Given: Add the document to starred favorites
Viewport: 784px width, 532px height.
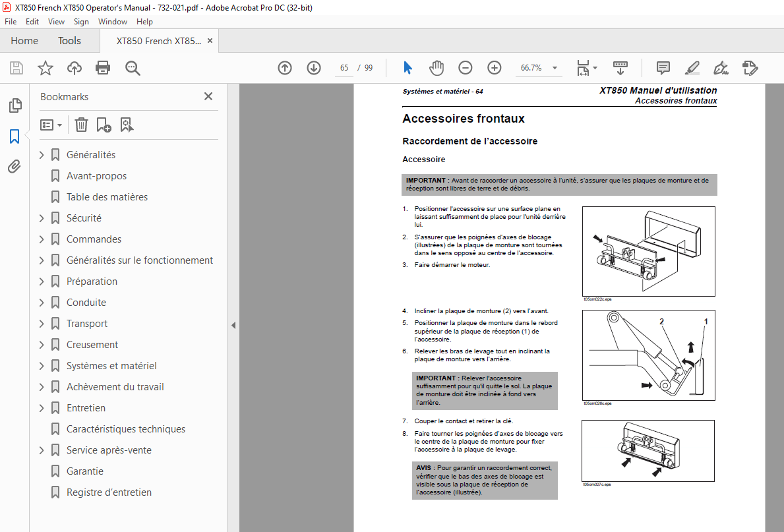Looking at the screenshot, I should 45,68.
